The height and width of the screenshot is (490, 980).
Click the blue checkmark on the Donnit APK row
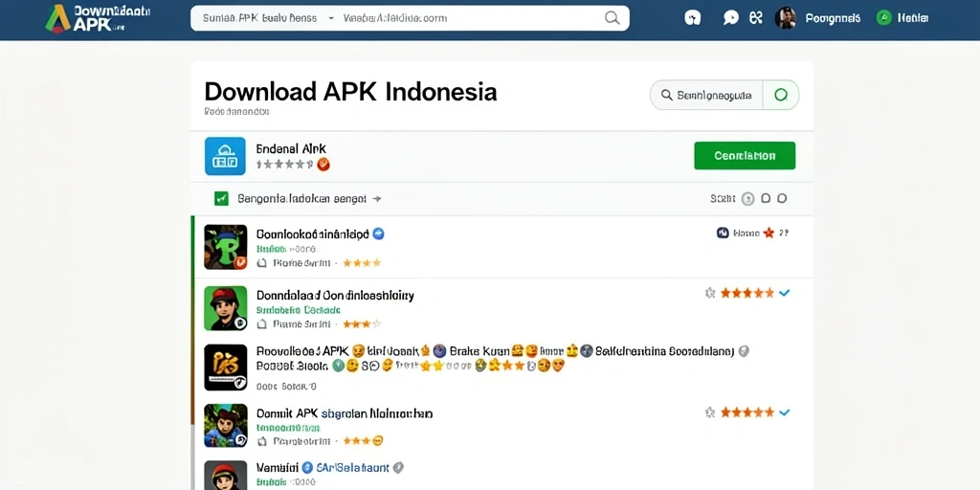[x=785, y=412]
